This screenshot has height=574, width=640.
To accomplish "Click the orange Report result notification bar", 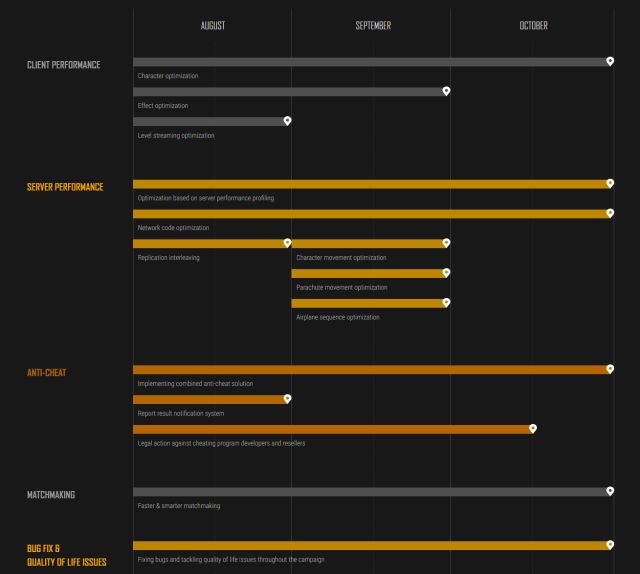I will [210, 400].
